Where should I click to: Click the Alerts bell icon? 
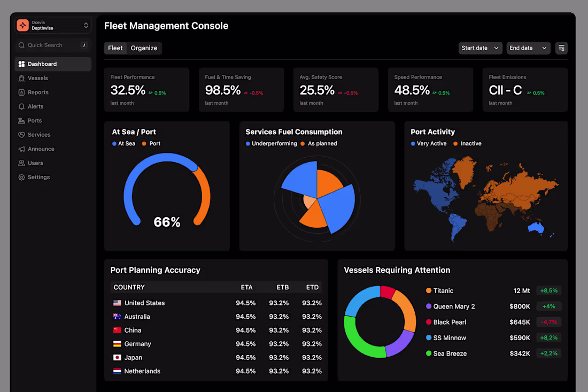click(x=21, y=106)
